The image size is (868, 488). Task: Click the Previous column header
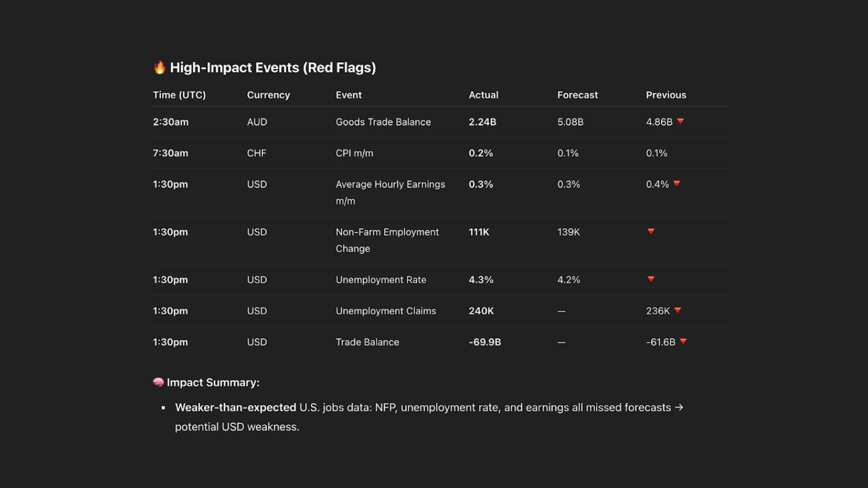666,95
